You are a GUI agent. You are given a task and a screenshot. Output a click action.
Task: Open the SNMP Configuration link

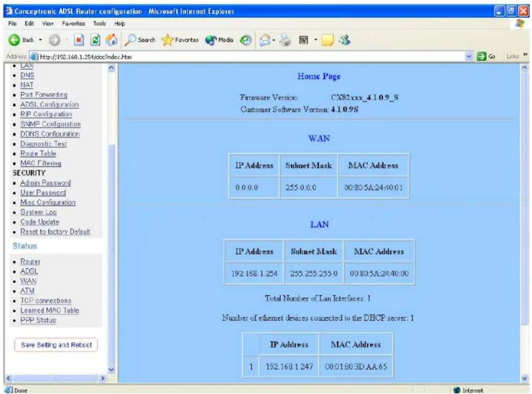[x=50, y=124]
